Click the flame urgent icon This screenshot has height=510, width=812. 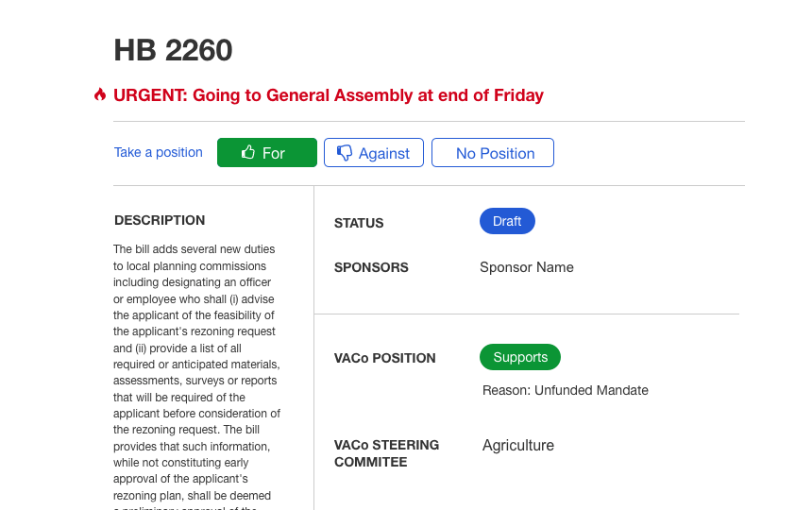pyautogui.click(x=100, y=94)
